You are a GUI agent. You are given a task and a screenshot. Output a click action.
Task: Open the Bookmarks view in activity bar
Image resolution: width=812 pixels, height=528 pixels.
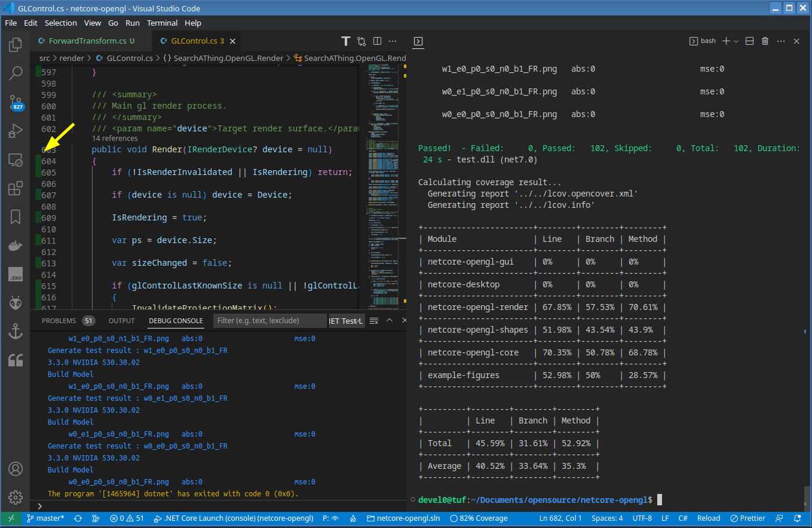pyautogui.click(x=16, y=217)
